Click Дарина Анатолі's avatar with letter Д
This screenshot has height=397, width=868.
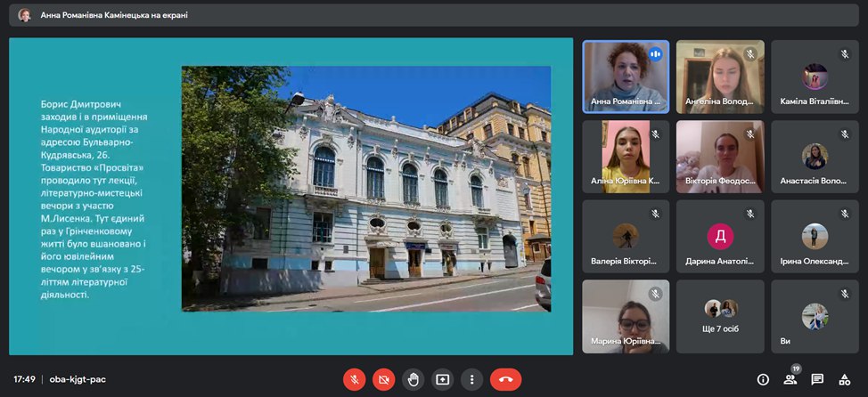click(719, 236)
